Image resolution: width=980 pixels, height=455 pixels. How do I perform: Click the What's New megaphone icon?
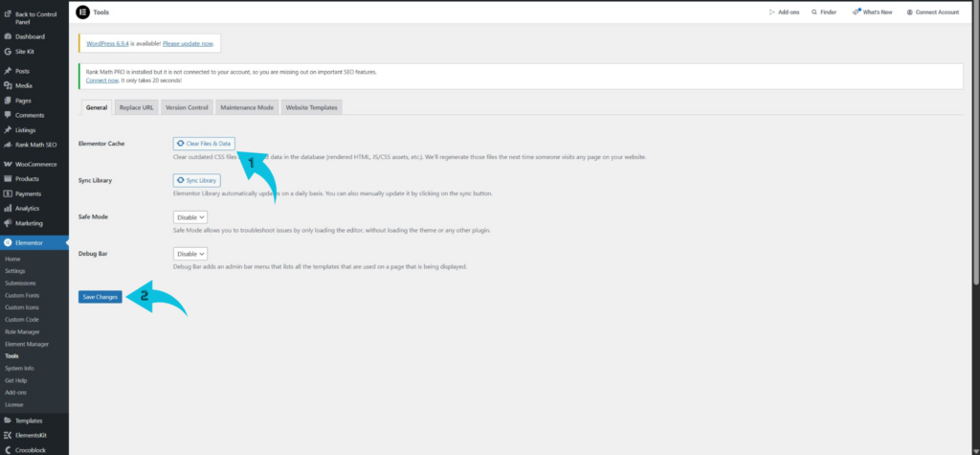856,11
